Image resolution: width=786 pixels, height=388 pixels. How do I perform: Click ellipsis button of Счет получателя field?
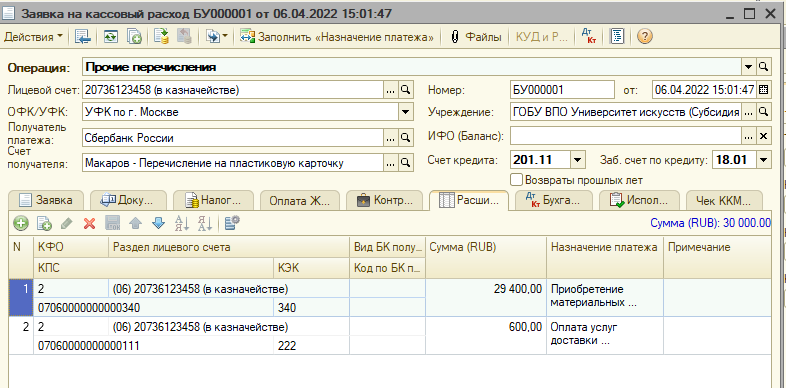(x=391, y=162)
